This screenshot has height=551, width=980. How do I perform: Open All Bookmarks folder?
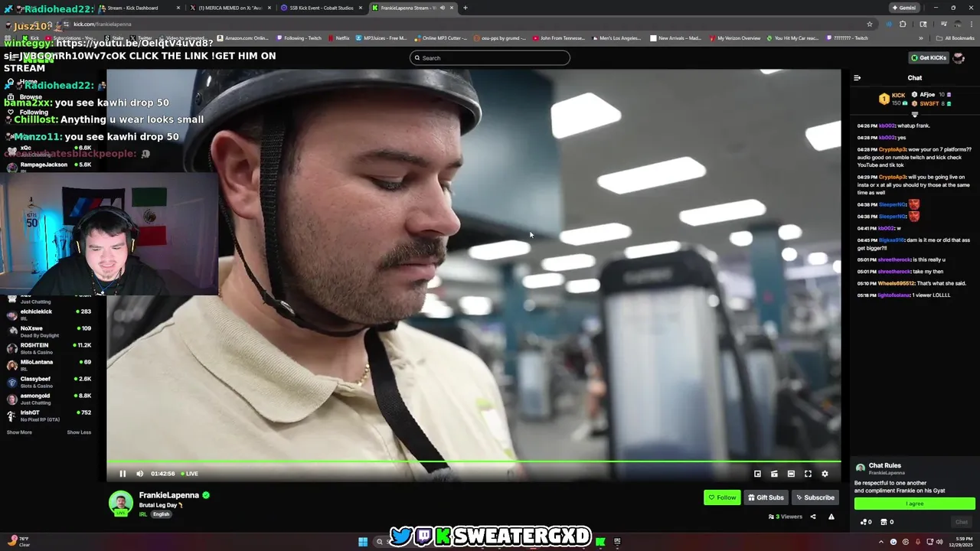coord(955,38)
